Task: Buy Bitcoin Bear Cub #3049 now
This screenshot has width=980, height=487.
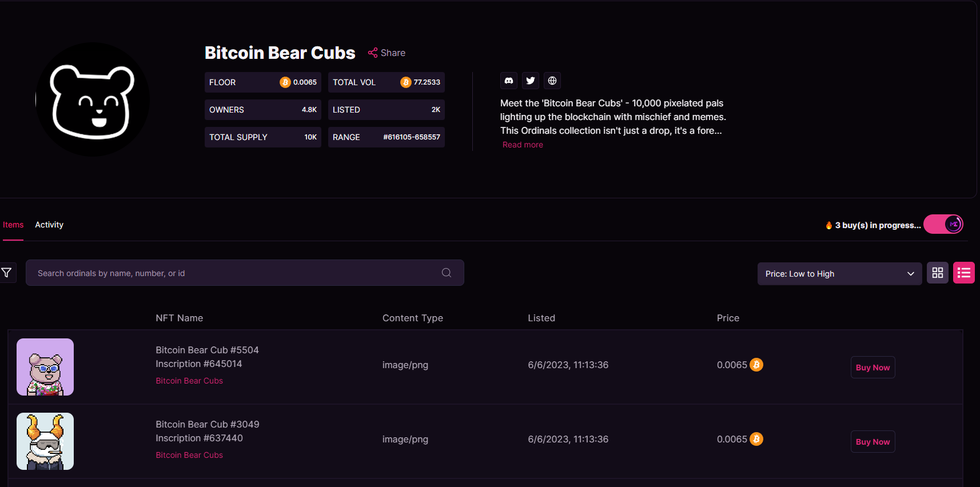Action: [x=873, y=442]
